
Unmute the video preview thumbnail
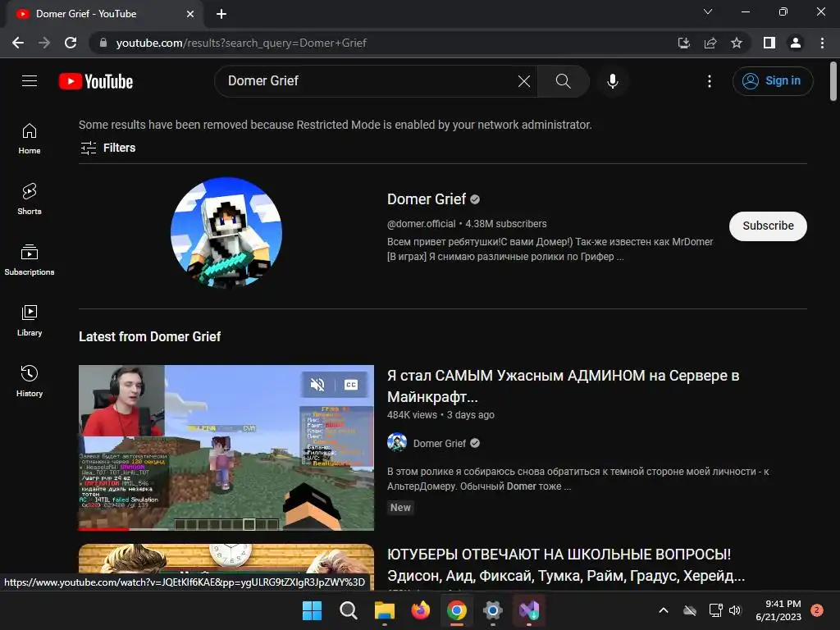coord(317,385)
